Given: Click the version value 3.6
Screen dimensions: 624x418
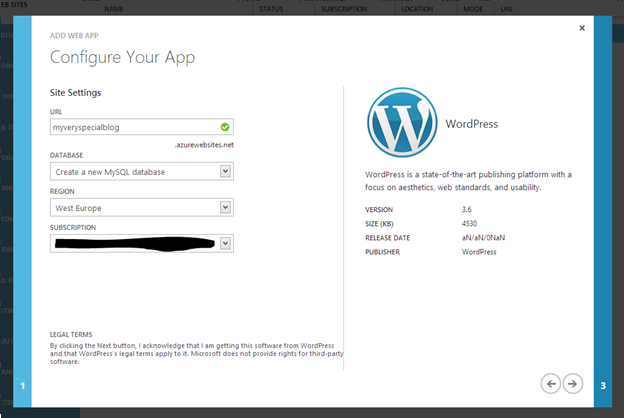Looking at the screenshot, I should coord(466,209).
